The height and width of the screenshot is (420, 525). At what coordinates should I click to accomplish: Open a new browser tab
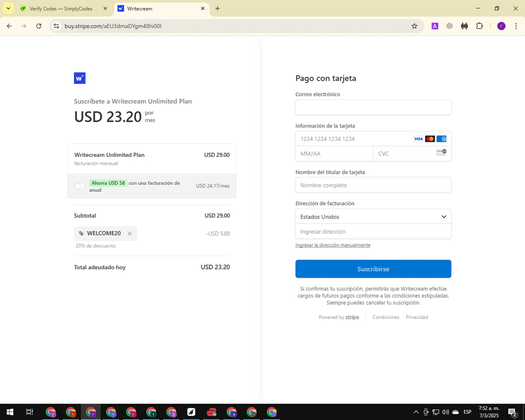[x=217, y=8]
